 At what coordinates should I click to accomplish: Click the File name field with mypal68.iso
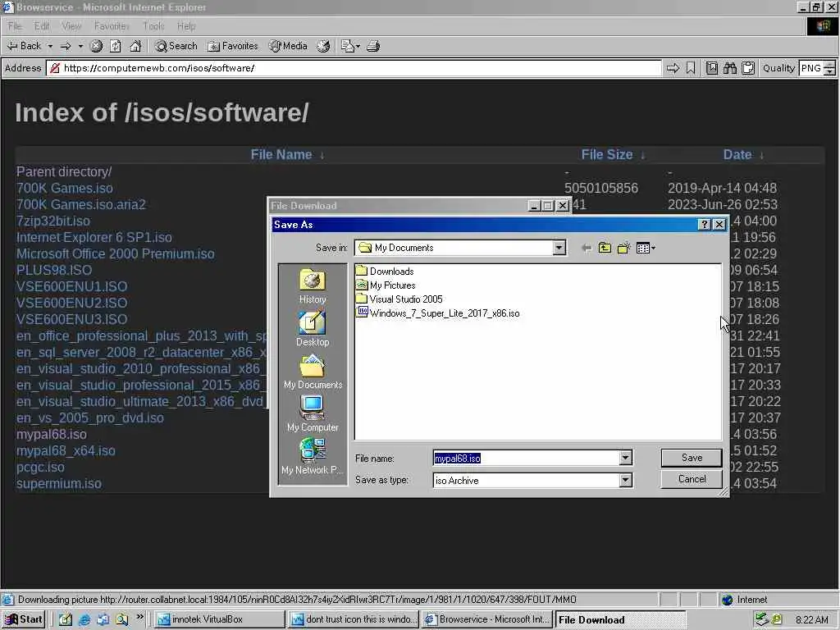click(526, 458)
